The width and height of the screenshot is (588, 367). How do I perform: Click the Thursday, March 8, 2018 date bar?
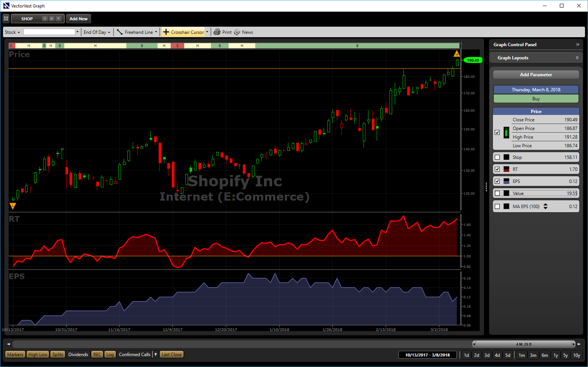pyautogui.click(x=536, y=90)
